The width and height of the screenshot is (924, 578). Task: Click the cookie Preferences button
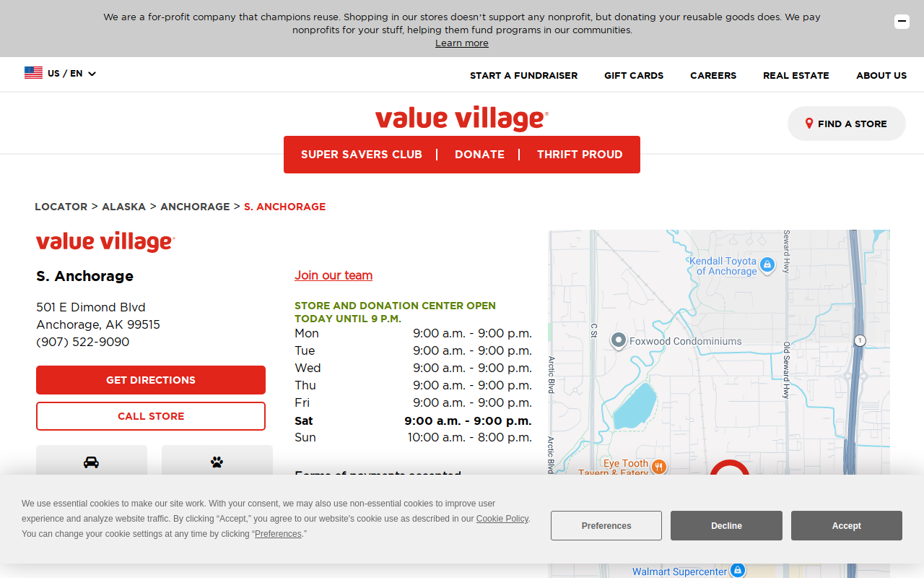pyautogui.click(x=606, y=526)
